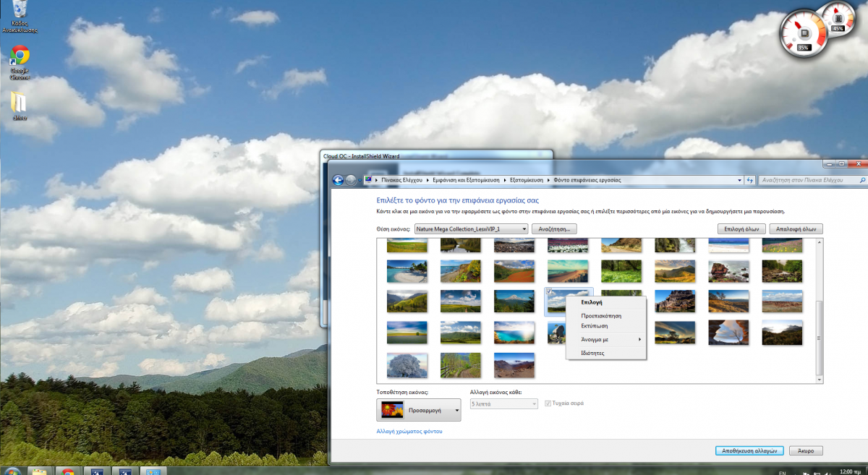Image resolution: width=868 pixels, height=475 pixels.
Task: Expand breadcrumb arrow after Εμφάνιση και Εξατομίκευση
Action: click(506, 180)
